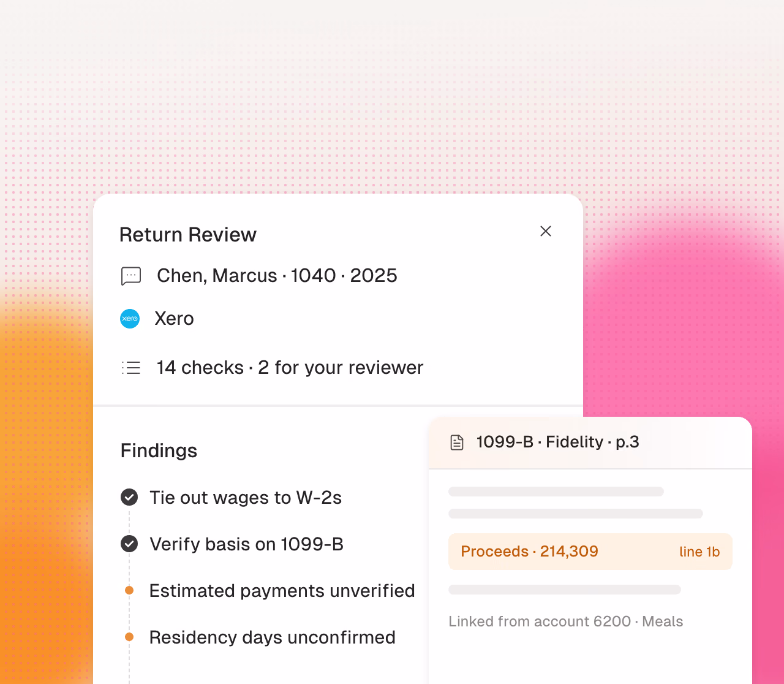This screenshot has width=784, height=684.
Task: Click Linked from account 6200 · Meals
Action: coord(566,621)
